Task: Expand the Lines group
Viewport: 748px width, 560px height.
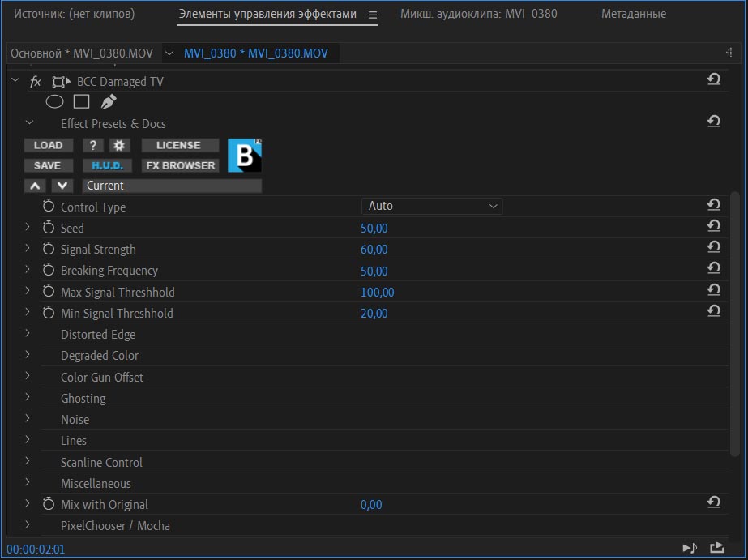Action: click(28, 439)
